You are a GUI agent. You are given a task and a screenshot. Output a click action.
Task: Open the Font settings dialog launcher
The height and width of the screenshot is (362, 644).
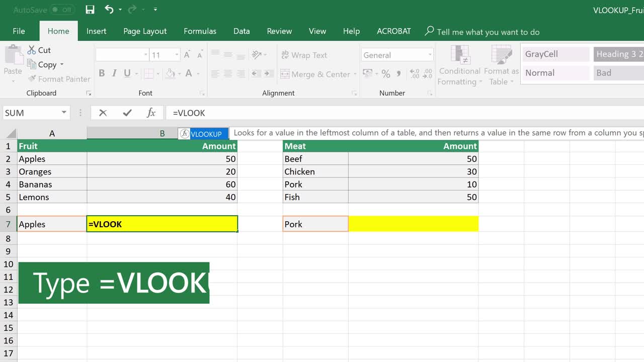click(x=203, y=94)
